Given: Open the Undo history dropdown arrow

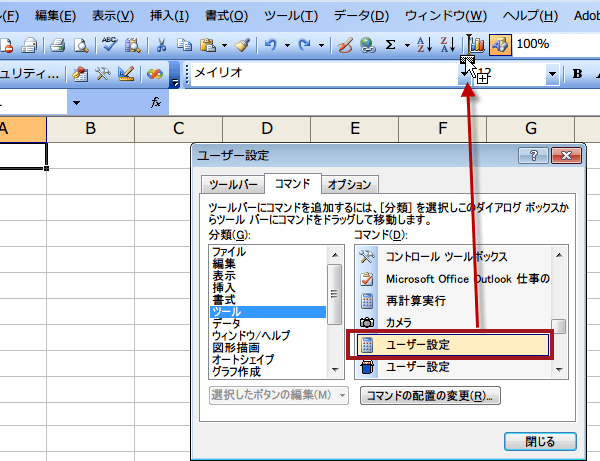Looking at the screenshot, I should (287, 45).
